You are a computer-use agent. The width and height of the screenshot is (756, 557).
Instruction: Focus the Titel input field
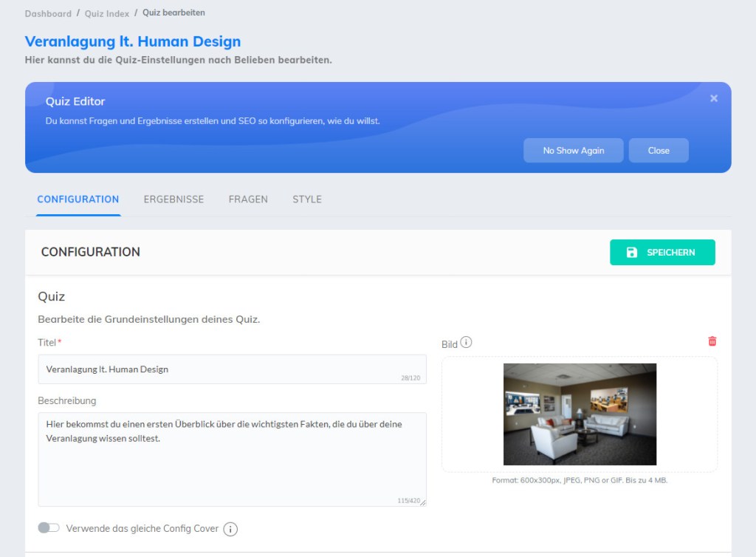[221, 369]
